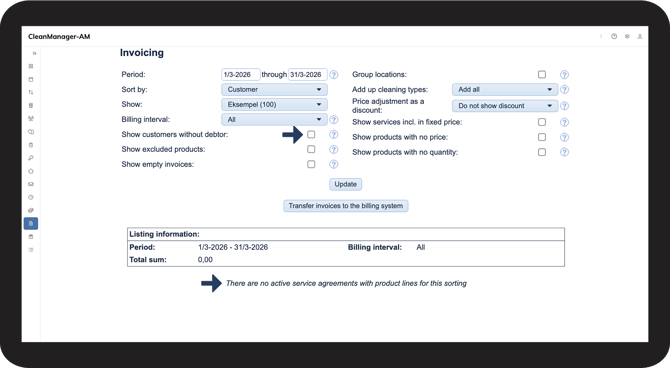Viewport: 670px width, 368px height.
Task: Click the Invoicing page heading
Action: tap(141, 53)
